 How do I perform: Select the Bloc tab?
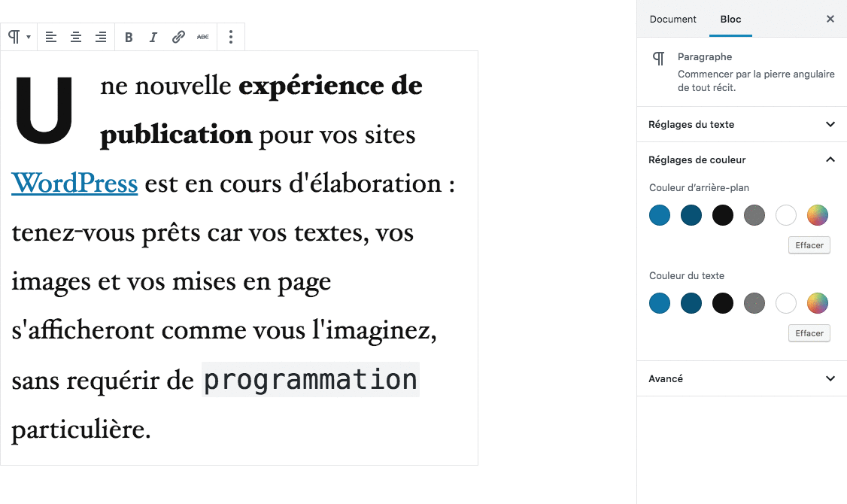click(730, 19)
